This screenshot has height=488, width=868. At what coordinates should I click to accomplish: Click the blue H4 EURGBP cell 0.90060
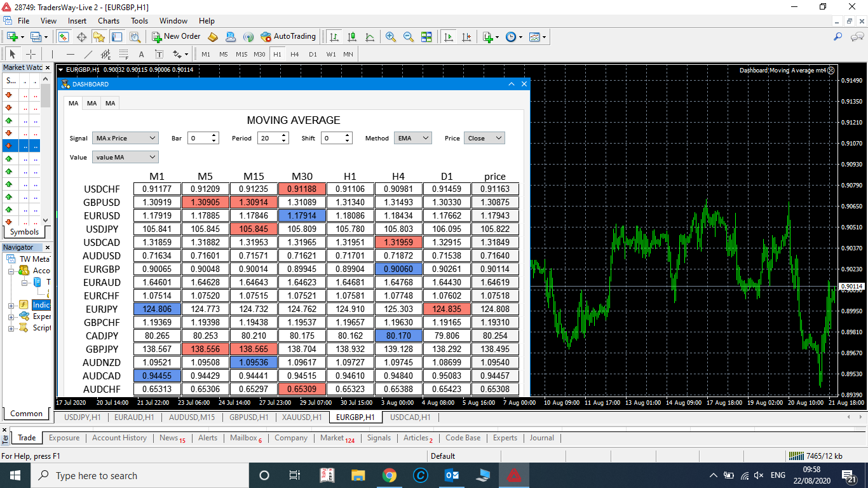[398, 269]
